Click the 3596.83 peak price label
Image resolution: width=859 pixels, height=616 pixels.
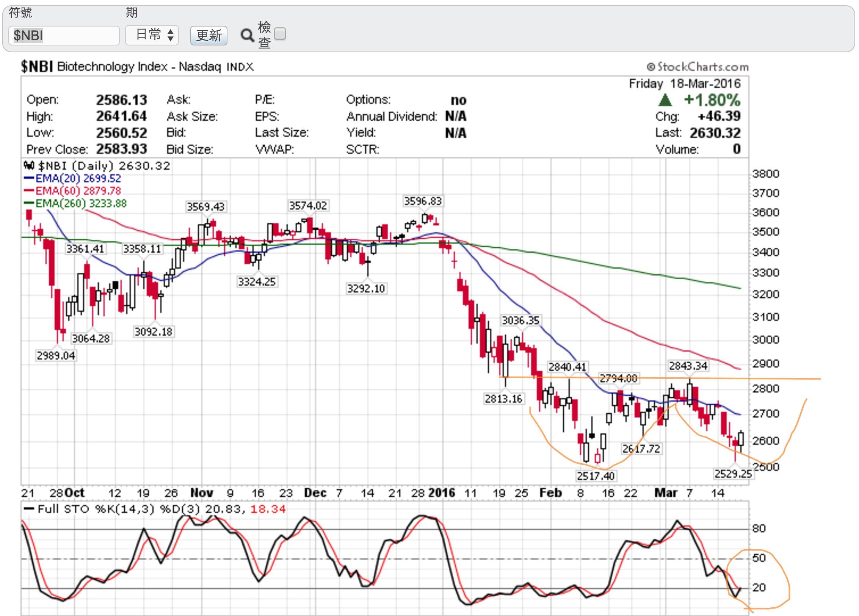pyautogui.click(x=423, y=201)
